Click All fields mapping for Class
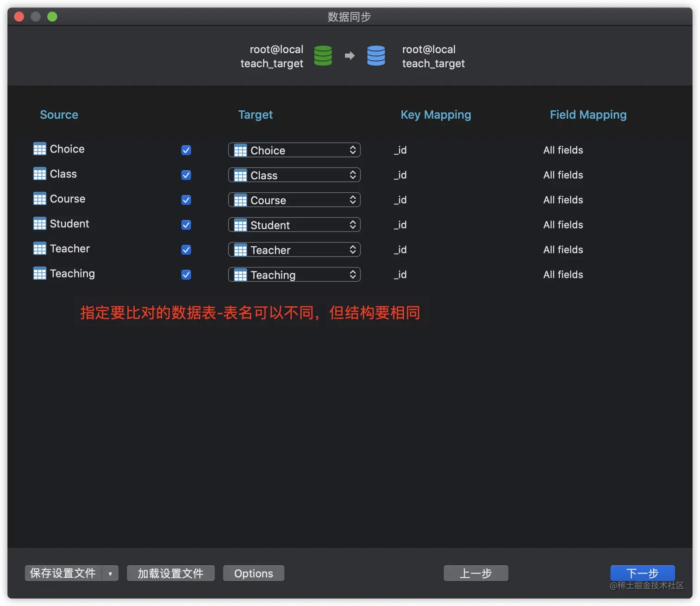 (563, 175)
